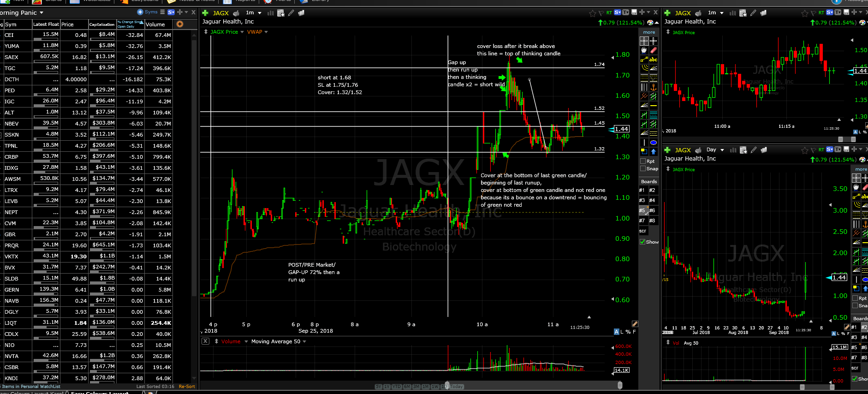Set chart range to 6M
Screen dimensions: 868x394
[407, 387]
